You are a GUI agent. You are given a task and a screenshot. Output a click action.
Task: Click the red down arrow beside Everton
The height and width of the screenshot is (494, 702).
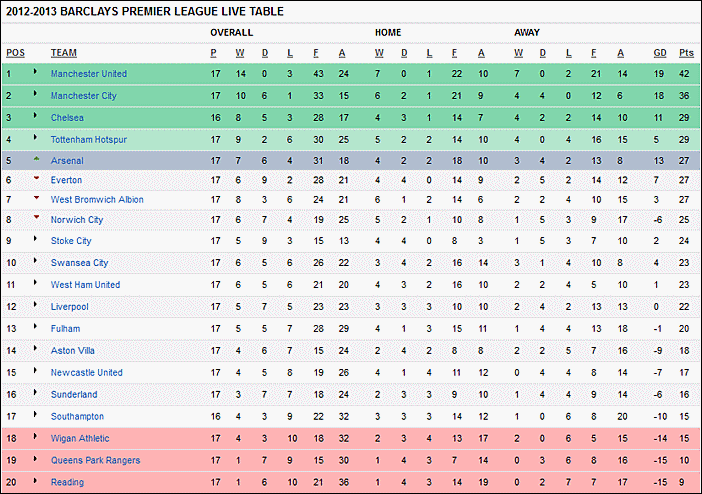click(x=36, y=178)
